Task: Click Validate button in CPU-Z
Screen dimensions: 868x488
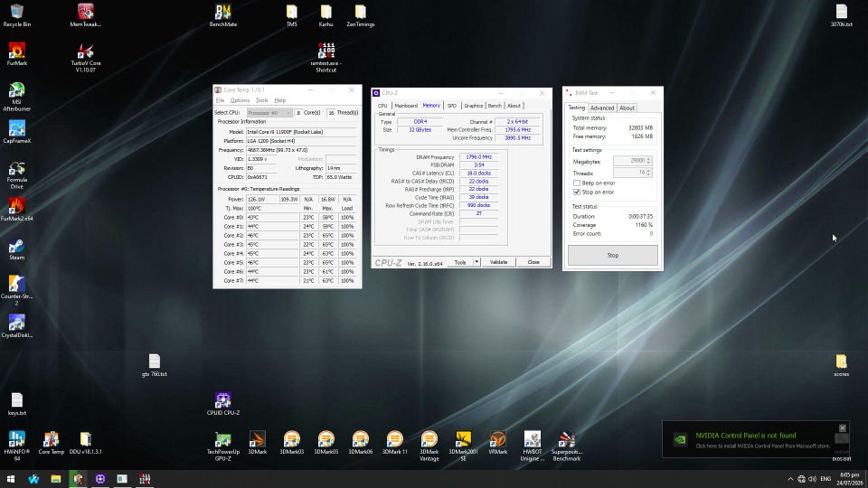Action: (498, 262)
